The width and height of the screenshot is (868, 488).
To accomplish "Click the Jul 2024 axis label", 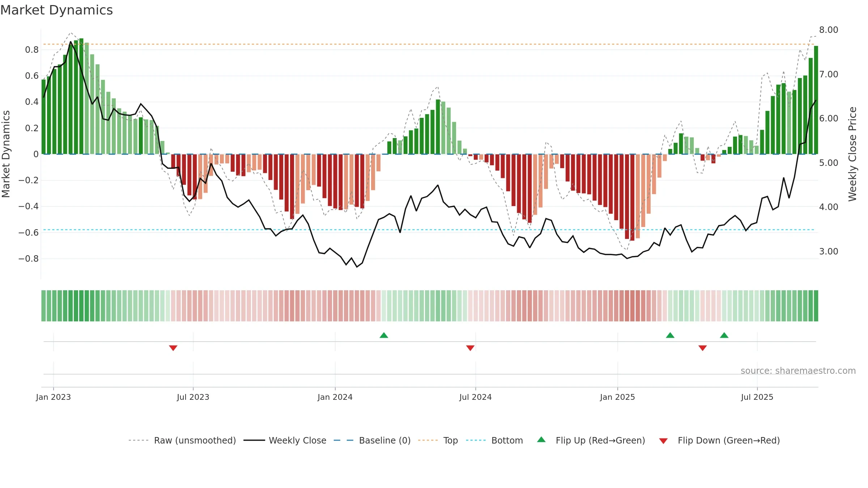I will click(x=476, y=397).
